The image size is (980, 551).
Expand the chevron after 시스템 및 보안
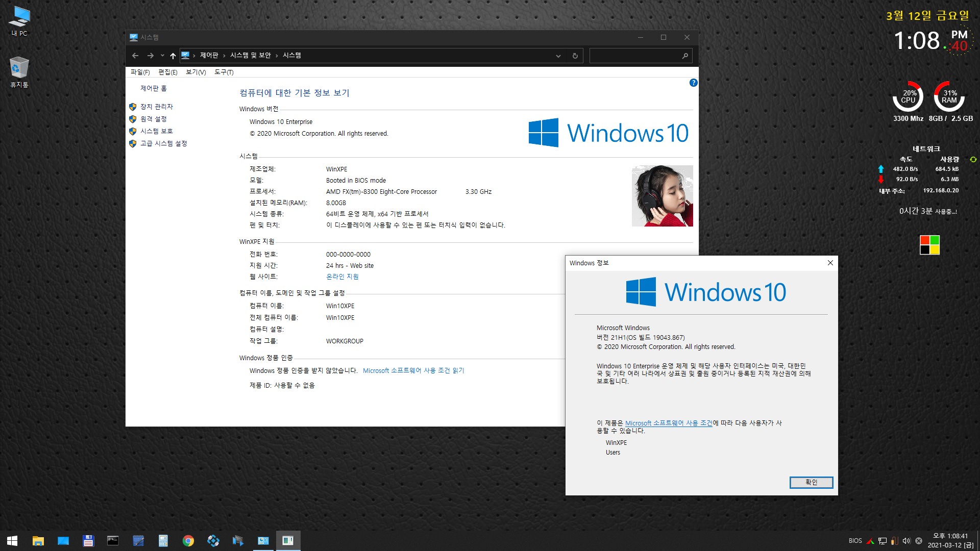[277, 56]
